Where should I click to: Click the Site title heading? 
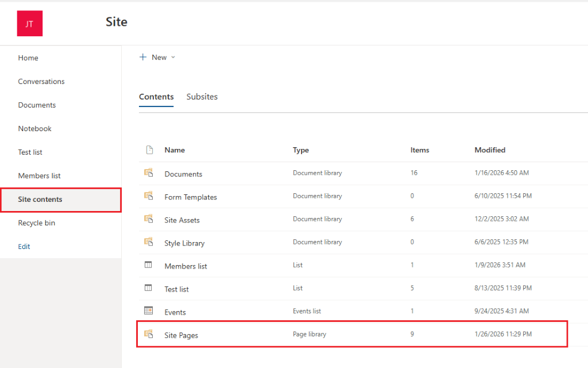point(116,22)
